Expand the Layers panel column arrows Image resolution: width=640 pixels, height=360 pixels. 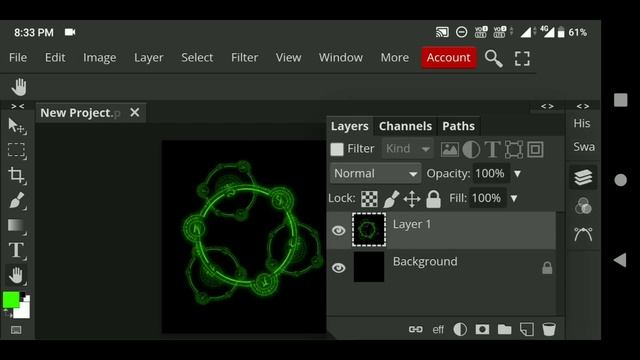point(547,106)
